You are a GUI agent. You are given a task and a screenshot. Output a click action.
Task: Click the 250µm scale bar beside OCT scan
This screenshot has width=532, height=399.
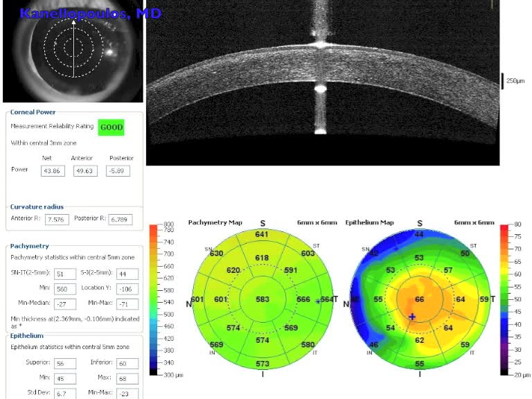[x=504, y=80]
